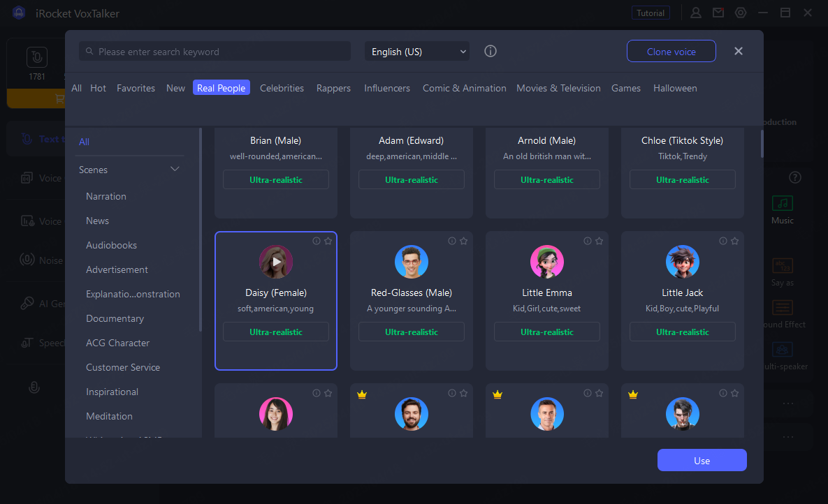828x504 pixels.
Task: Favorite the Red-Glasses (Male) voice star
Action: 464,242
